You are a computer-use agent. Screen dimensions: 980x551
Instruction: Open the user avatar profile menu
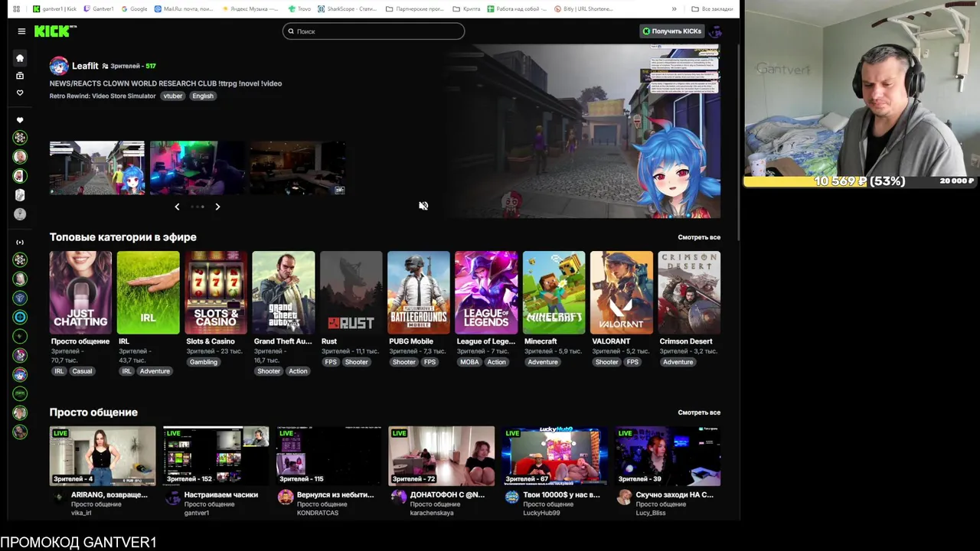pyautogui.click(x=716, y=31)
